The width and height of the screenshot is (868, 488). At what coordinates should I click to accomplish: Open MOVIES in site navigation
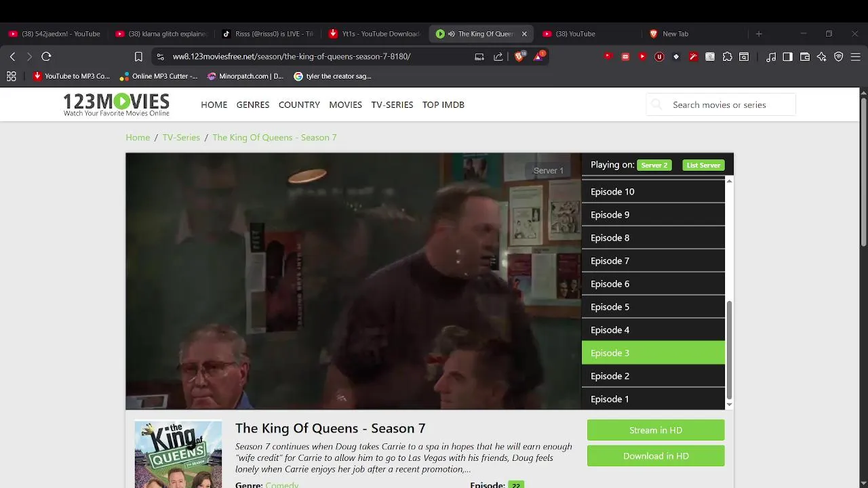[346, 104]
